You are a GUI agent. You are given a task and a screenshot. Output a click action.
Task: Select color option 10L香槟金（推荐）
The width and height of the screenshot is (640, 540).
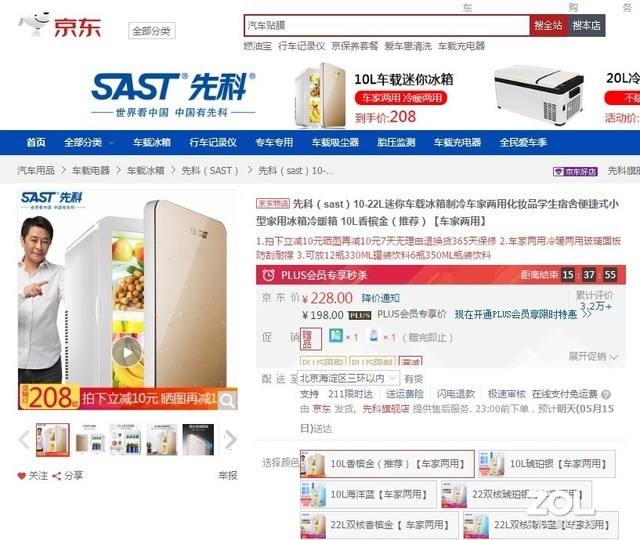387,464
